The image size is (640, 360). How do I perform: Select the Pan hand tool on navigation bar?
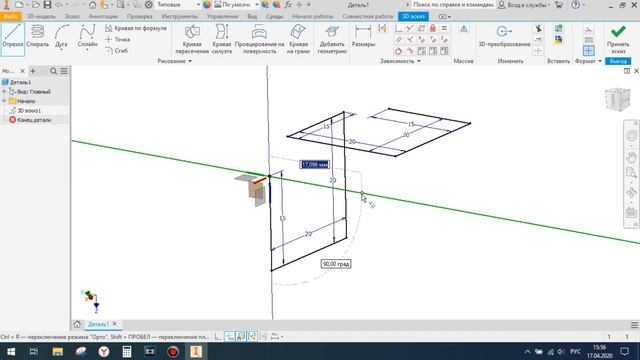631,157
